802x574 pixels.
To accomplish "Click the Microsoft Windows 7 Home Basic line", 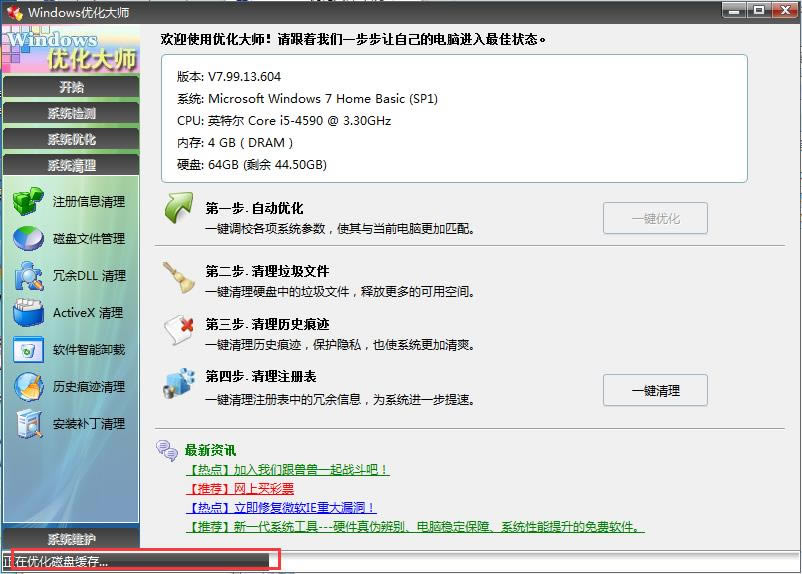I will tap(307, 99).
